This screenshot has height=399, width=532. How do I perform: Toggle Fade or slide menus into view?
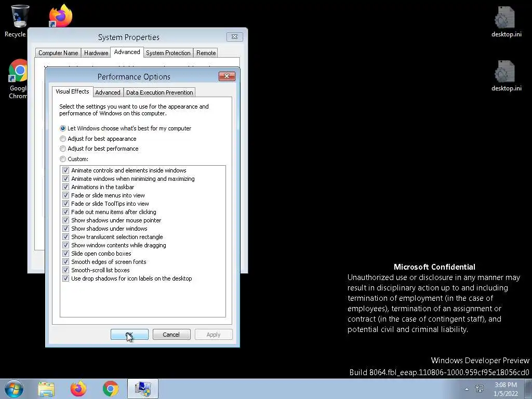click(x=65, y=195)
